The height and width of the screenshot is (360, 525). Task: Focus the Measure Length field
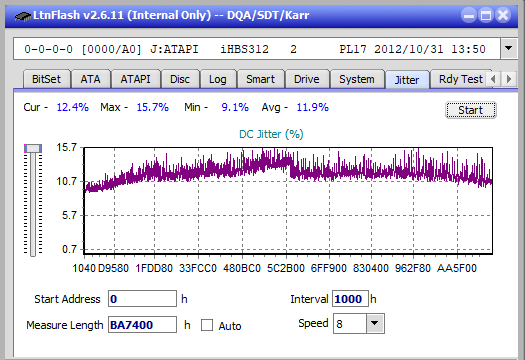(x=142, y=325)
